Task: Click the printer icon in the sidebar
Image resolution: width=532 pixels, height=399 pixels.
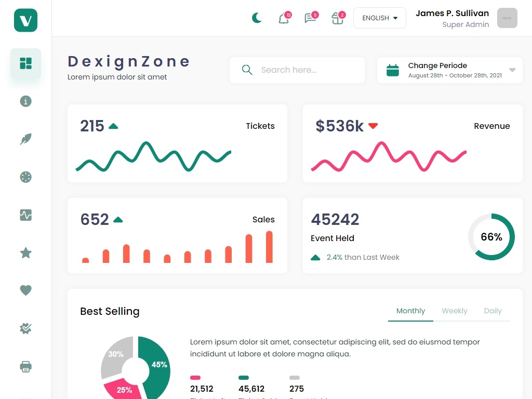Action: click(26, 366)
